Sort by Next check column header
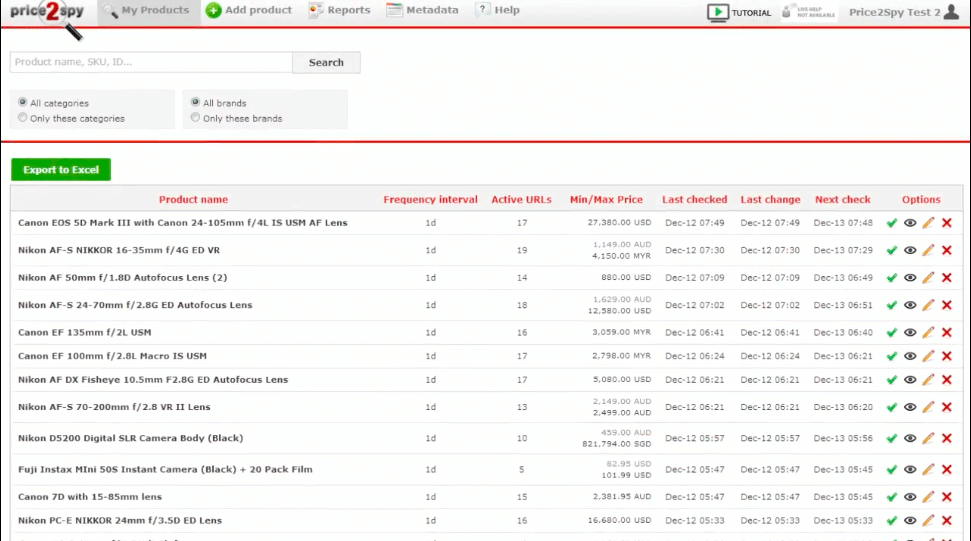 tap(843, 199)
